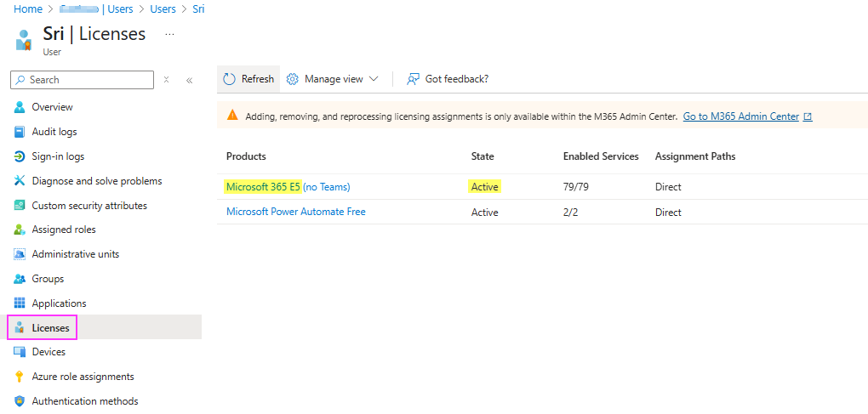
Task: Click Active state for Microsoft 365 E5
Action: coord(484,187)
